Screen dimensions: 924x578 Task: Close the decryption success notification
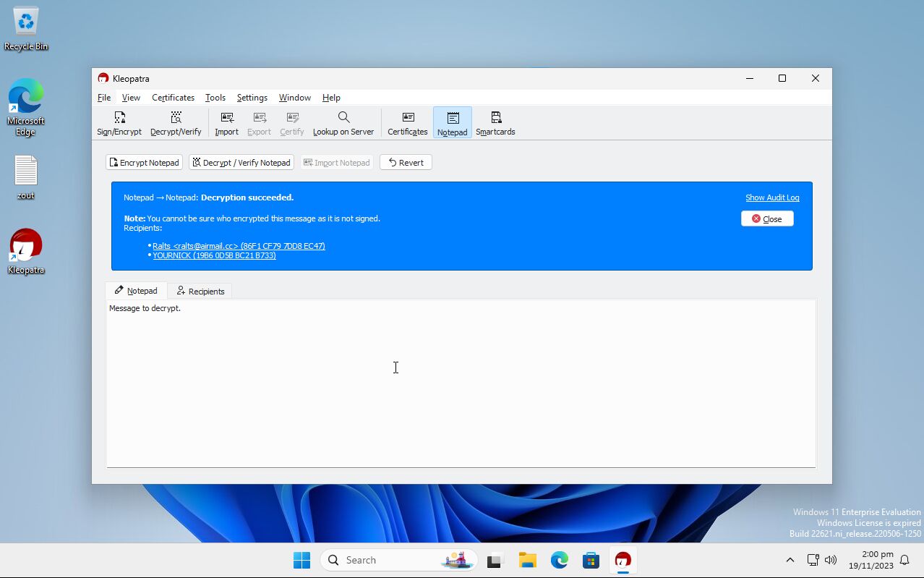coord(766,218)
